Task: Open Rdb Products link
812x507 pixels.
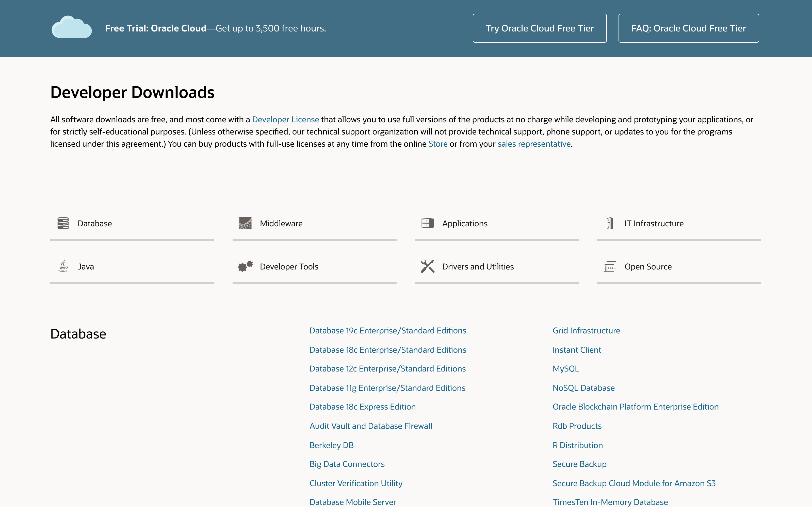Action: pos(577,426)
